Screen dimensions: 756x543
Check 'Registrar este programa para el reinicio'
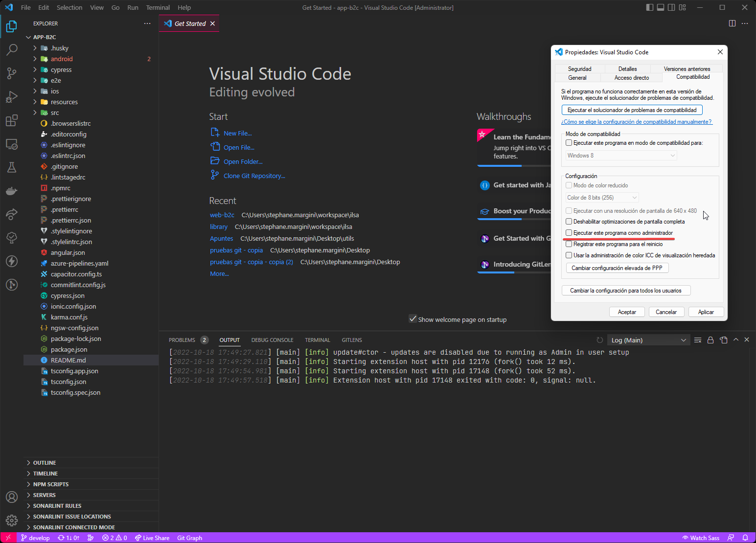pos(569,244)
